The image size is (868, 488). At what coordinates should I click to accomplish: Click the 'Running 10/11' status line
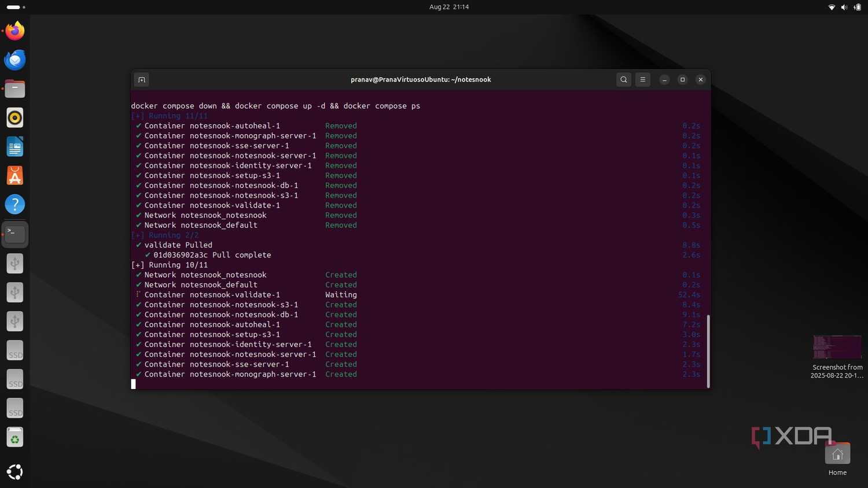(x=170, y=265)
